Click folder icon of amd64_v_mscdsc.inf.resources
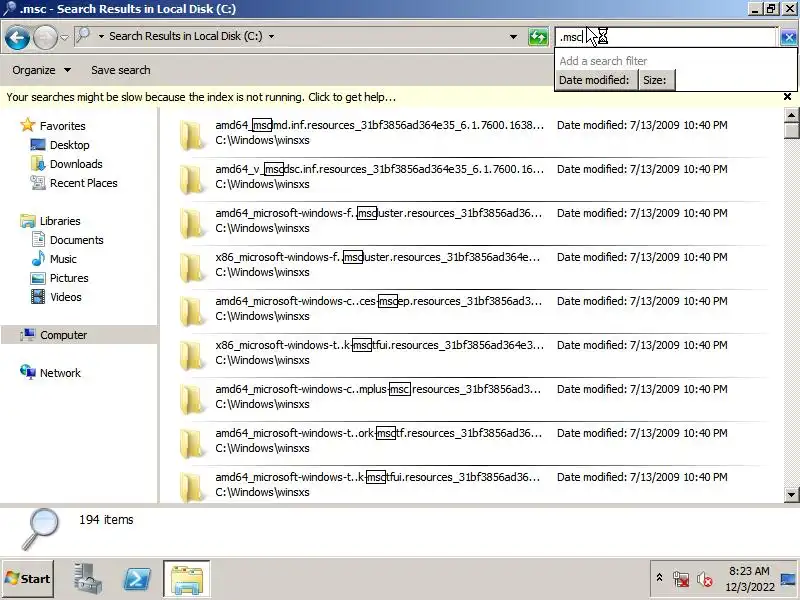Screen dimensions: 800x600 193,180
